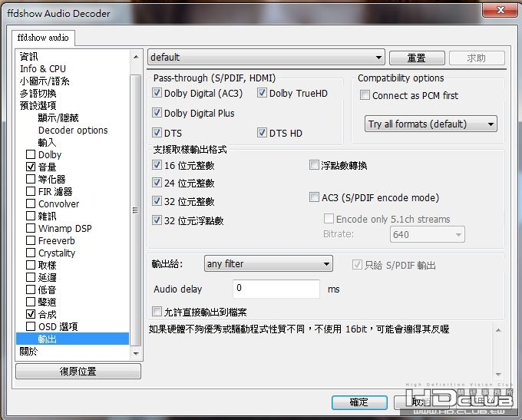Image resolution: width=522 pixels, height=420 pixels.
Task: Select 資訊 in the settings list
Action: coord(28,56)
